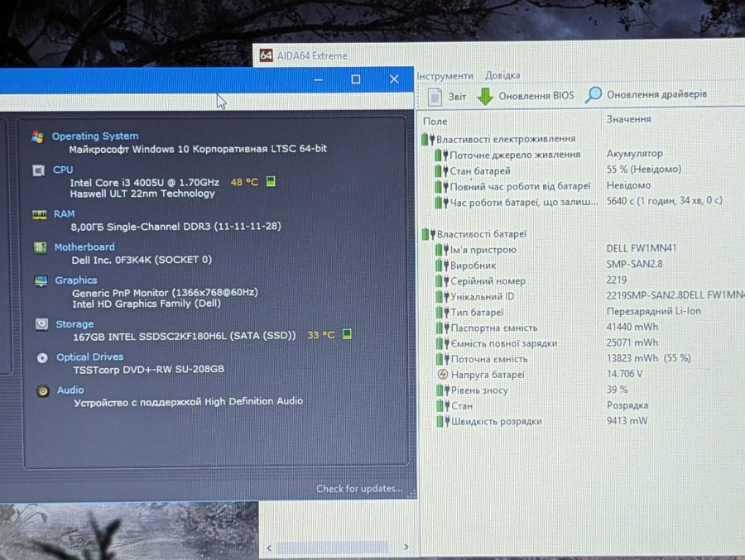Select the Властивості батареї group row
The image size is (745, 560).
(x=474, y=234)
